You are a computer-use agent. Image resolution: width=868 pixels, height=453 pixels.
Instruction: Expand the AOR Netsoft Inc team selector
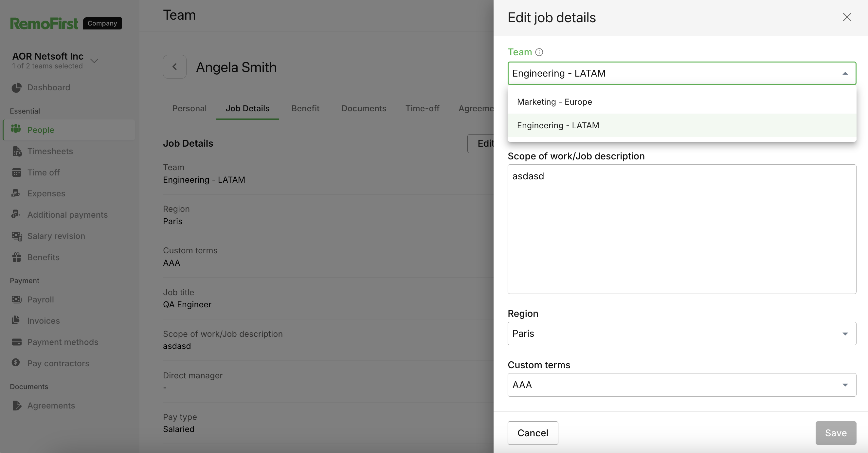[x=94, y=61]
